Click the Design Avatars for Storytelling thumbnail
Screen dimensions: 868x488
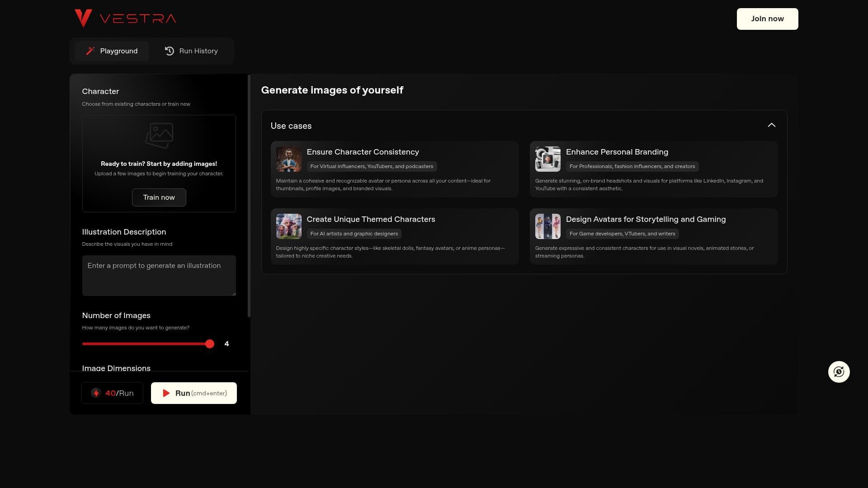547,226
